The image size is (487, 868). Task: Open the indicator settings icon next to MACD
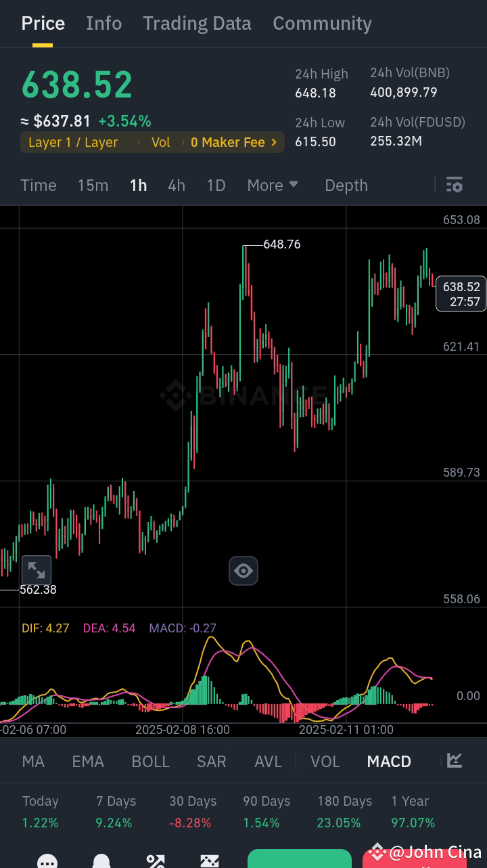click(x=455, y=761)
